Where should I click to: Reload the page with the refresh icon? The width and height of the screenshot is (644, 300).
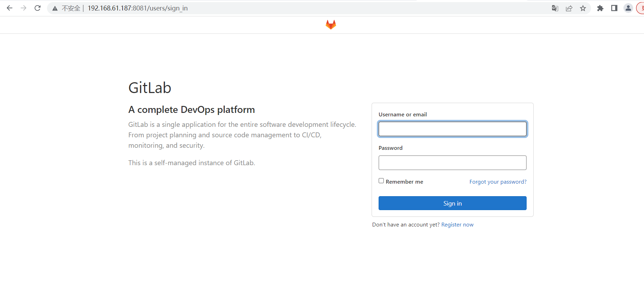pyautogui.click(x=38, y=8)
